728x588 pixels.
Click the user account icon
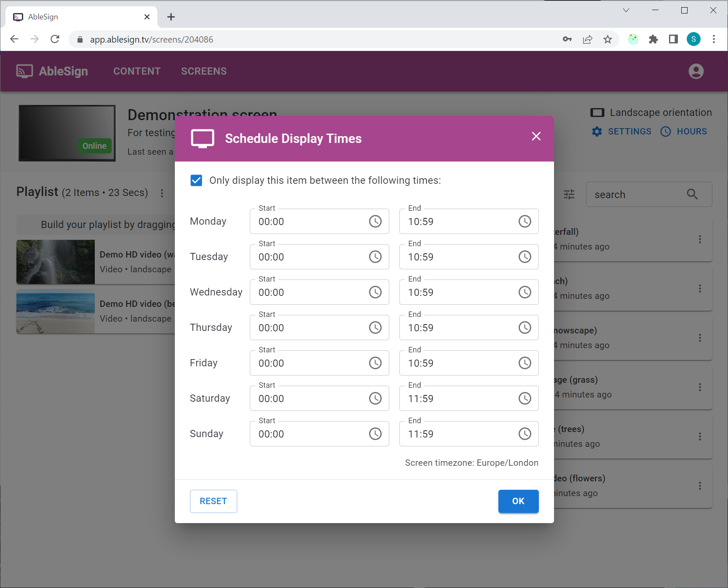tap(696, 71)
